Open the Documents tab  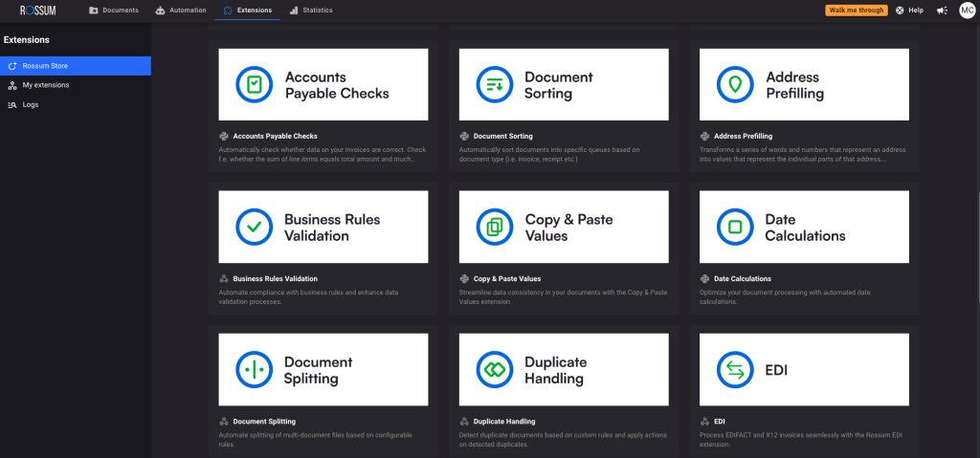pyautogui.click(x=113, y=10)
